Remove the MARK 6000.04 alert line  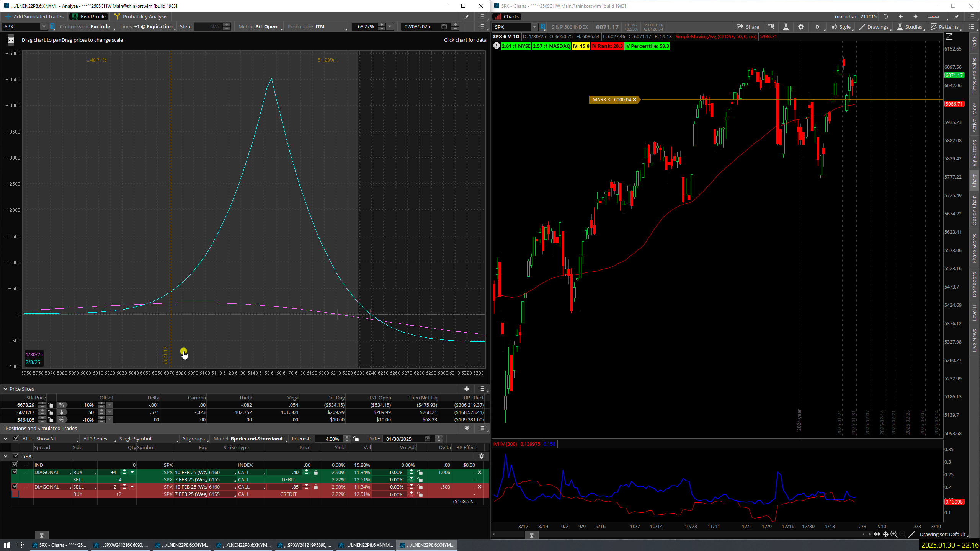point(634,99)
